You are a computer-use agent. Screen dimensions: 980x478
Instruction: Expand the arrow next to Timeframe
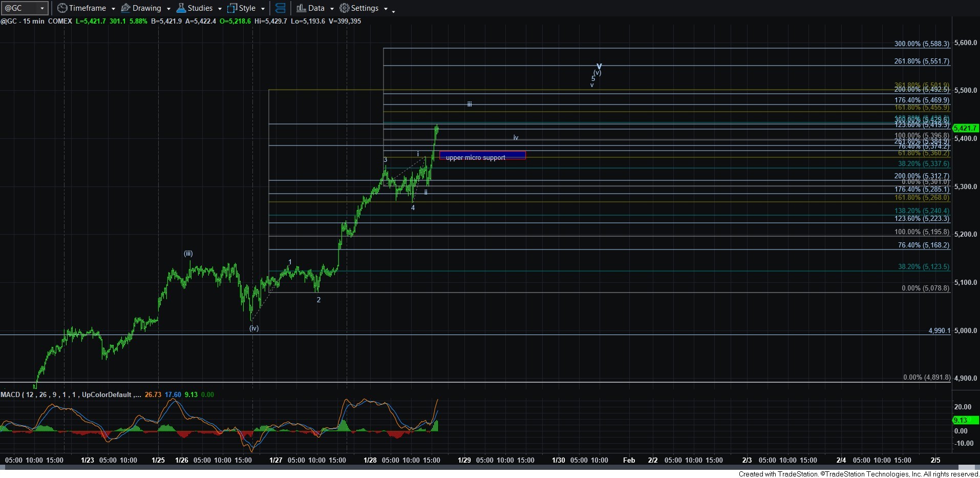click(x=113, y=9)
